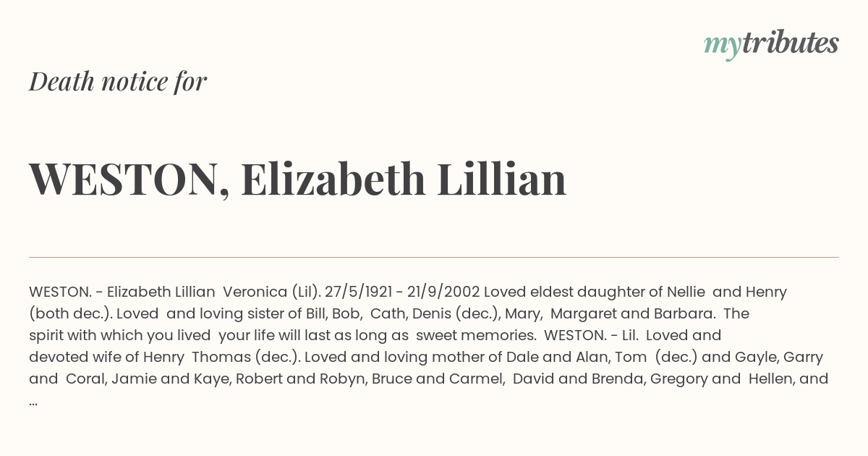Click the date range '27/5/1921 - 21/9/2002'
Viewport: 868px width, 456px height.
[x=402, y=292]
